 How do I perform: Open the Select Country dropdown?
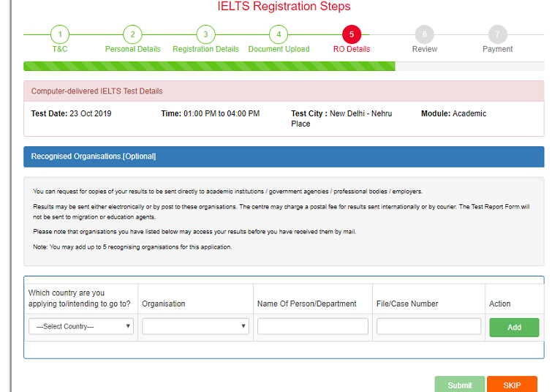81,326
